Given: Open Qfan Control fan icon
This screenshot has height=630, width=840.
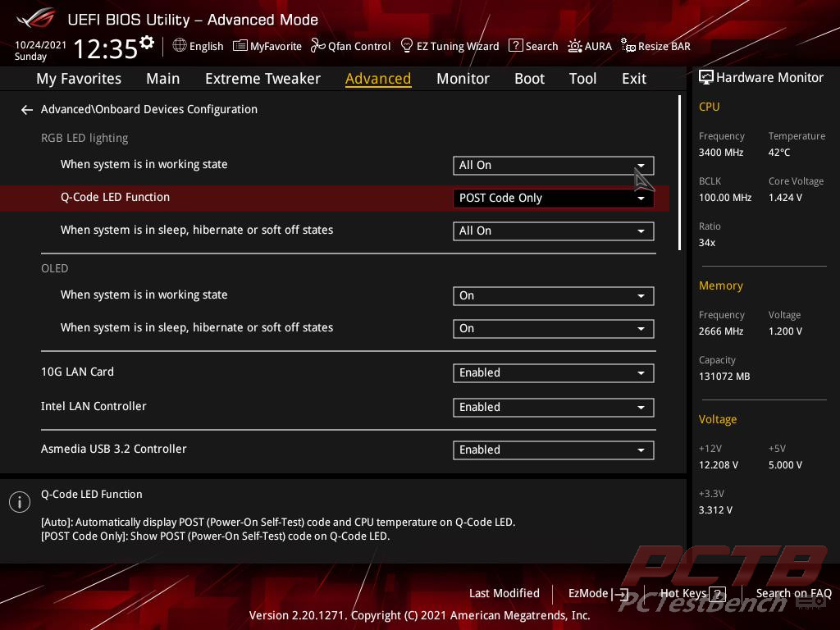Looking at the screenshot, I should (317, 46).
